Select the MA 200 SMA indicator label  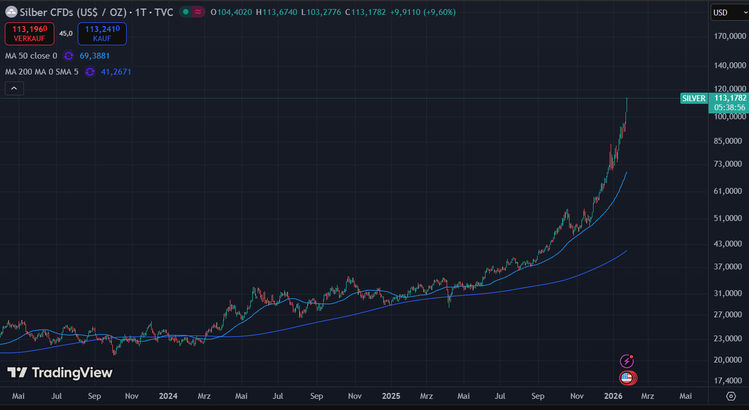pos(42,72)
